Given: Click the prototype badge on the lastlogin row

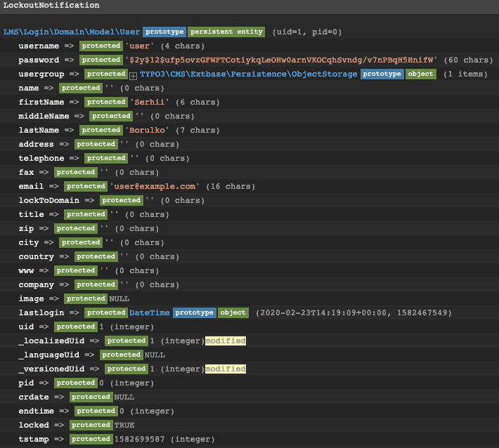Looking at the screenshot, I should [x=195, y=313].
